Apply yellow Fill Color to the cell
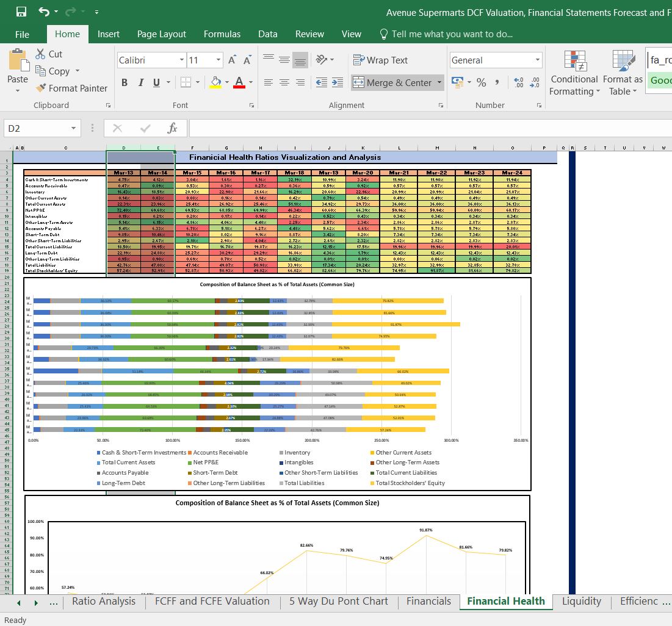The width and height of the screenshot is (672, 626). [215, 82]
